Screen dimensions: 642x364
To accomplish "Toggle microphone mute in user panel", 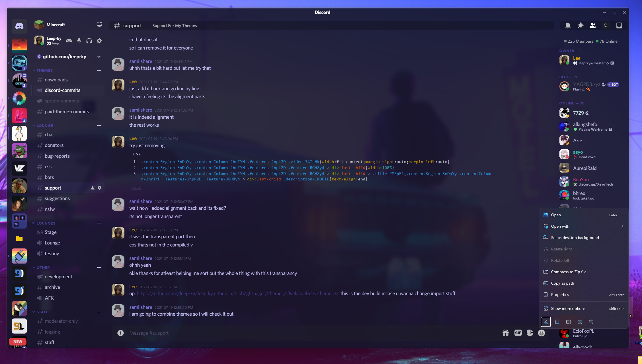I will coord(79,41).
